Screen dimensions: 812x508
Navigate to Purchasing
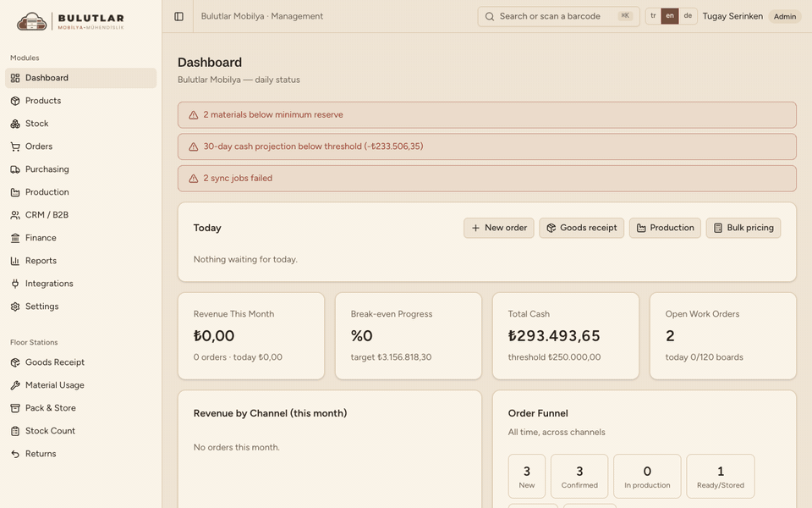coord(81,169)
